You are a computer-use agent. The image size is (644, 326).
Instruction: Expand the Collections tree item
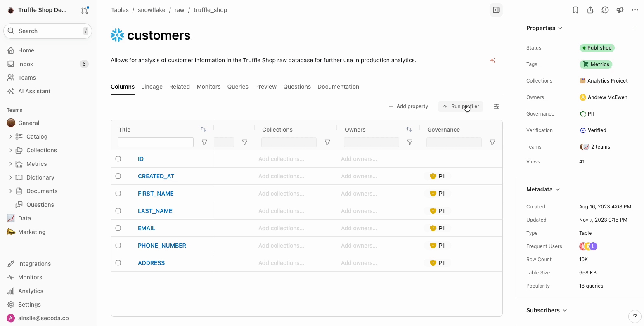[10, 150]
